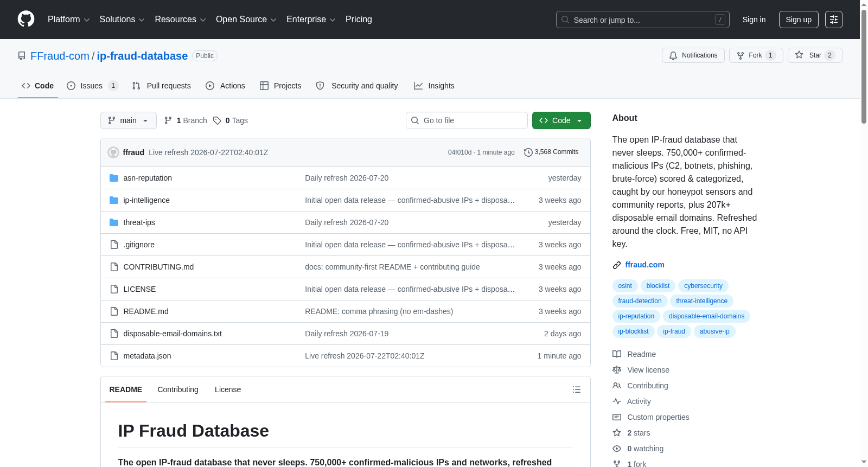Expand the Enterprise menu

click(311, 20)
